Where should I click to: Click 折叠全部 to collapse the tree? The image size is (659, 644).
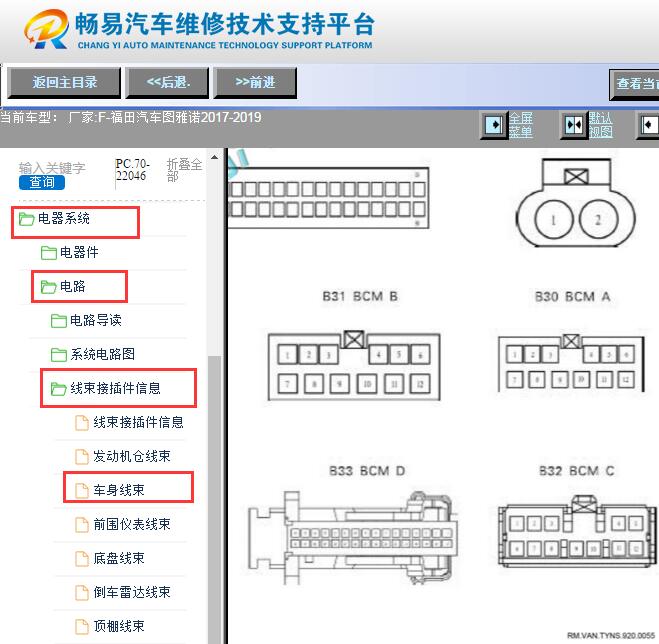click(184, 169)
